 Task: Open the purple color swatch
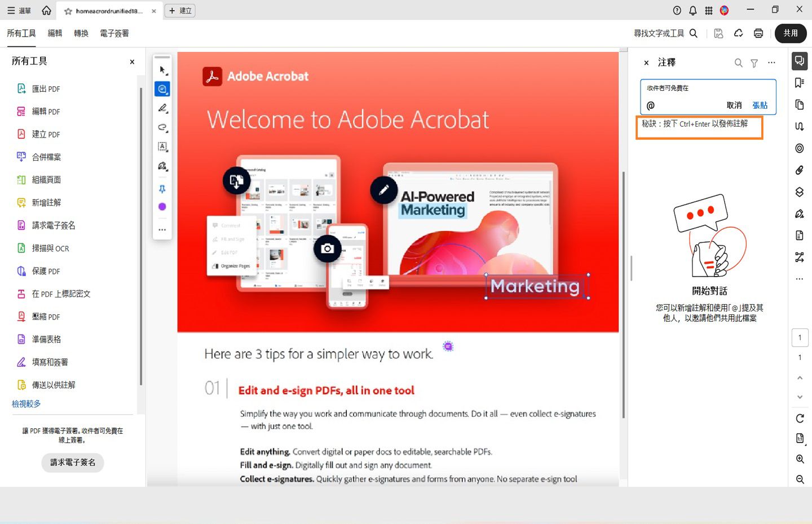(162, 207)
